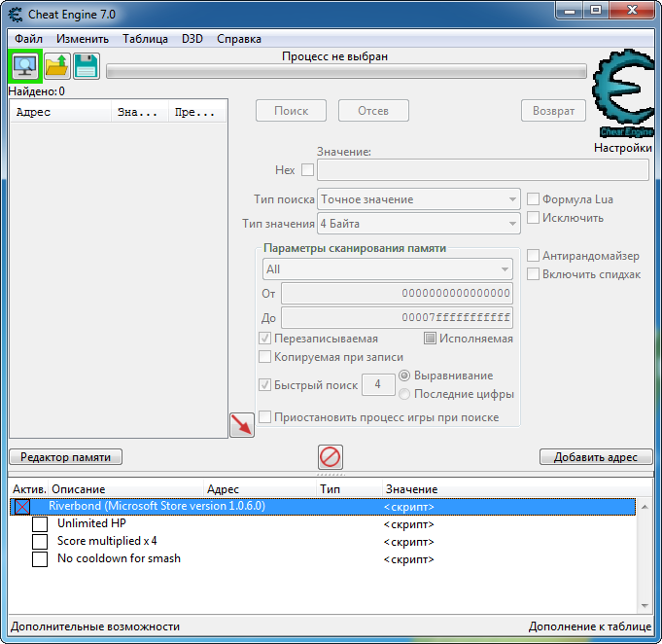This screenshot has width=662, height=644.
Task: Open Редактор памяти
Action: 65,457
